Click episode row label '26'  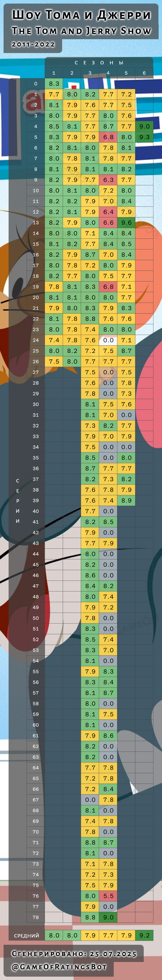tap(36, 361)
